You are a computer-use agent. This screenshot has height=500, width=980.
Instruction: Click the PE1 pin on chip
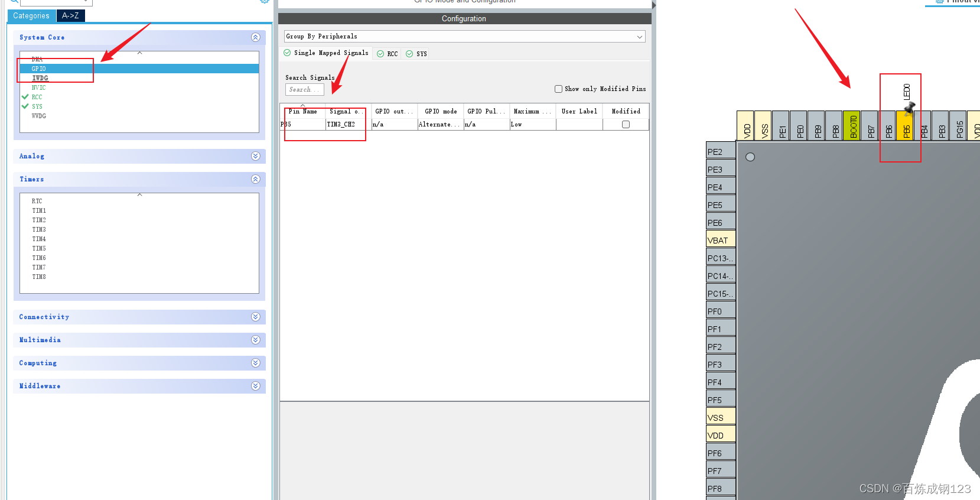pyautogui.click(x=781, y=125)
